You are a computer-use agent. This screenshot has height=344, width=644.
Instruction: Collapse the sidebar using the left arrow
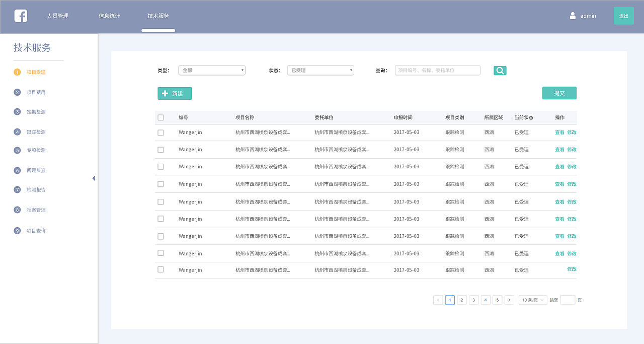pyautogui.click(x=94, y=178)
